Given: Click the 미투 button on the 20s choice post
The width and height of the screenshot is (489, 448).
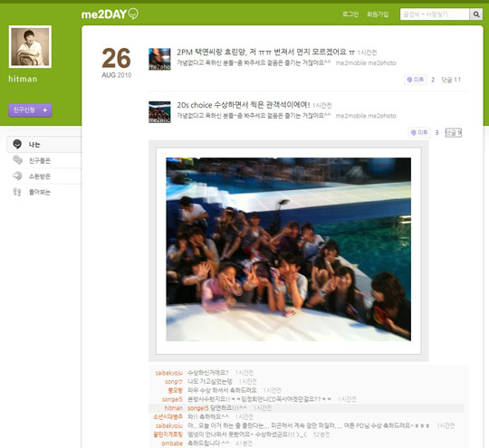Looking at the screenshot, I should [x=419, y=133].
